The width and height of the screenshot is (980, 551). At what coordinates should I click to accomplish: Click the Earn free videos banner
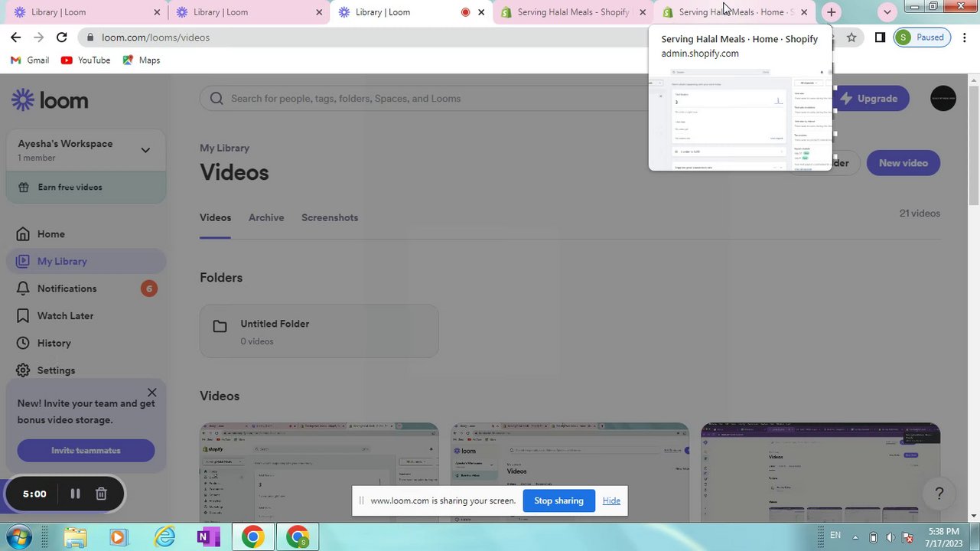click(86, 187)
